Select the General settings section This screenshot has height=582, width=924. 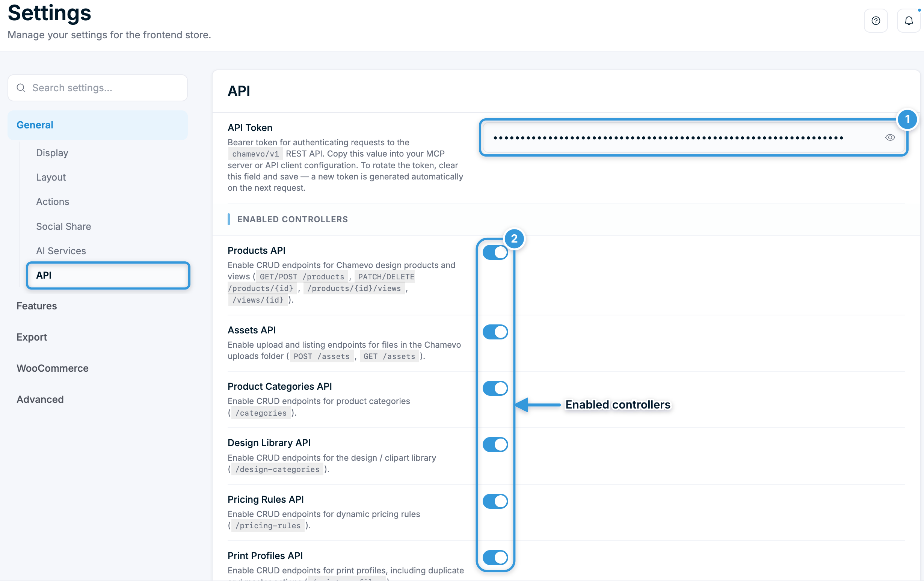[x=97, y=125]
